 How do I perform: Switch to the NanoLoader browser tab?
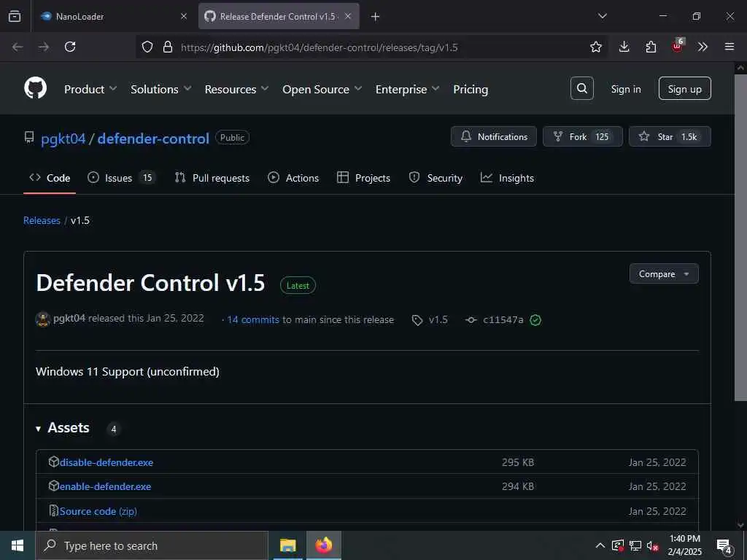tap(113, 16)
